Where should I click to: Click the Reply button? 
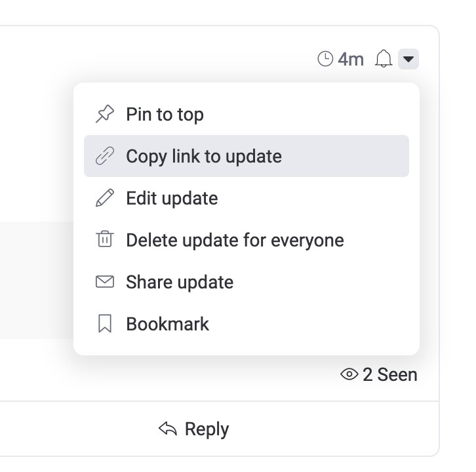(x=193, y=429)
